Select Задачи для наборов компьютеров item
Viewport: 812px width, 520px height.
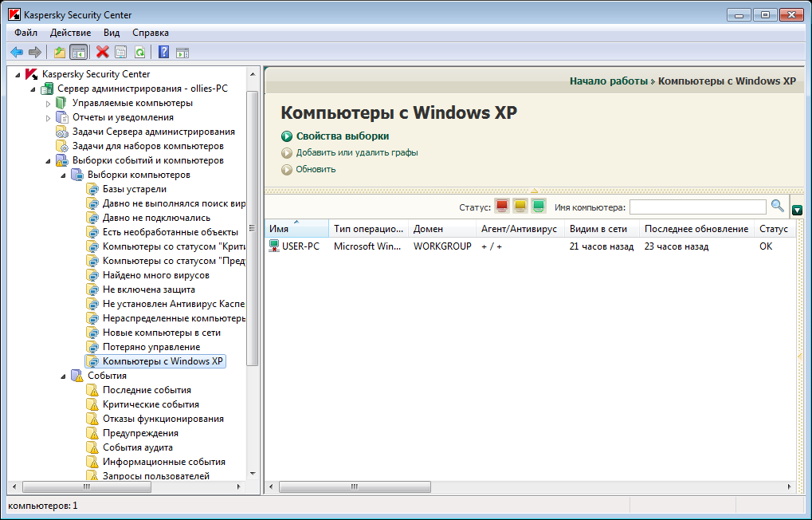(x=148, y=146)
